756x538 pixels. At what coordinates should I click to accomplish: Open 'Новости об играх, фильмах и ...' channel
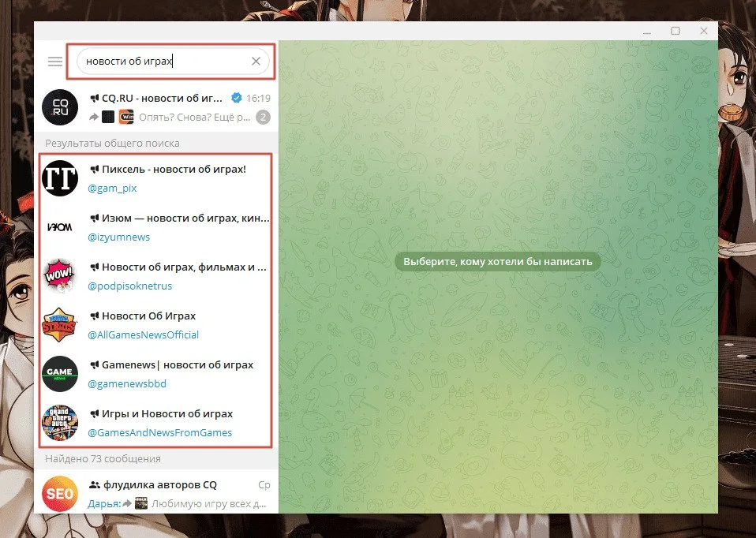156,276
